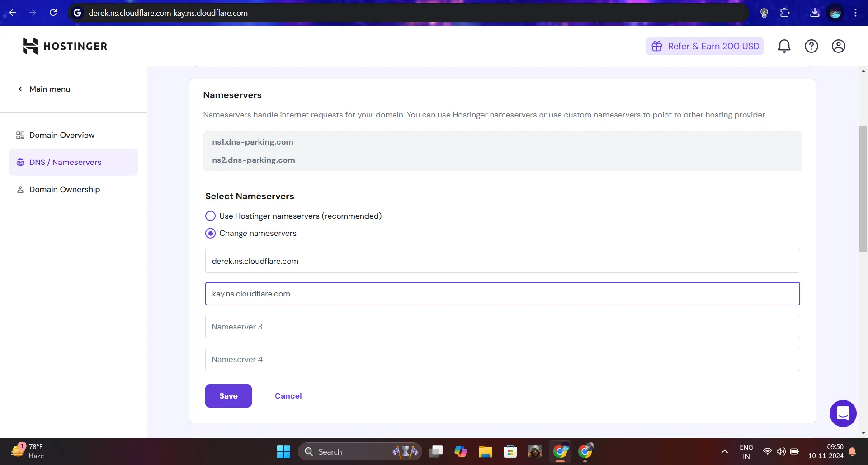Viewport: 868px width, 465px height.
Task: Cancel the nameserver changes
Action: [288, 396]
